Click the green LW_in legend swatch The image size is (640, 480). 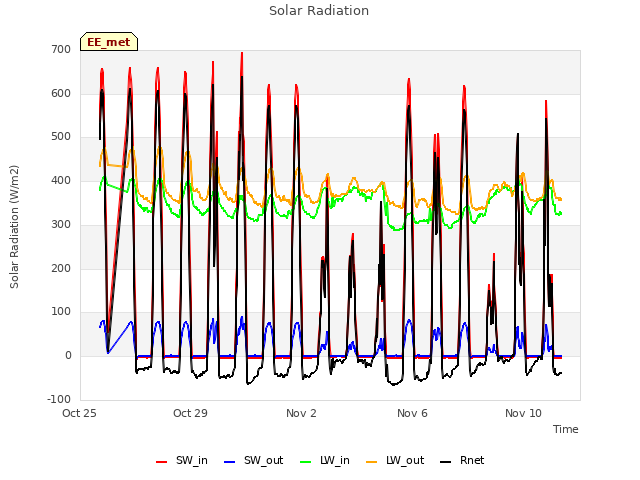pos(306,462)
